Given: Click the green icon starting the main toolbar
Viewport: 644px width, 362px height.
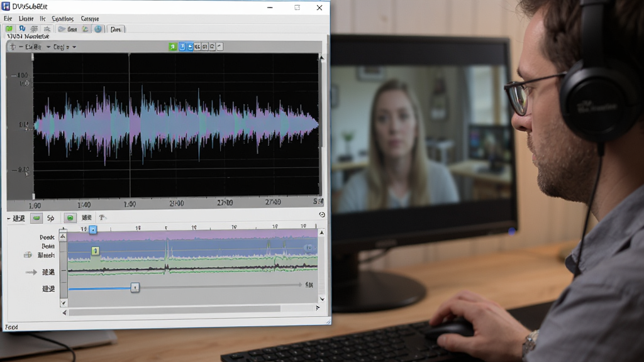Looking at the screenshot, I should coord(9,29).
